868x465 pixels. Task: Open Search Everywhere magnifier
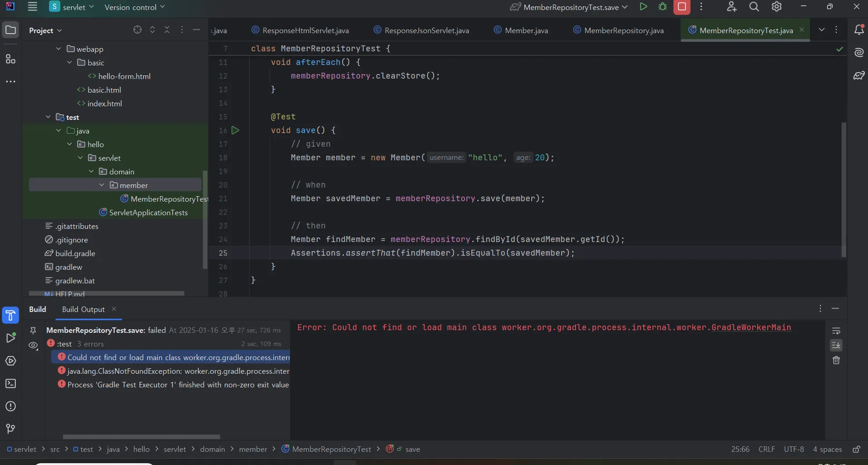(754, 7)
